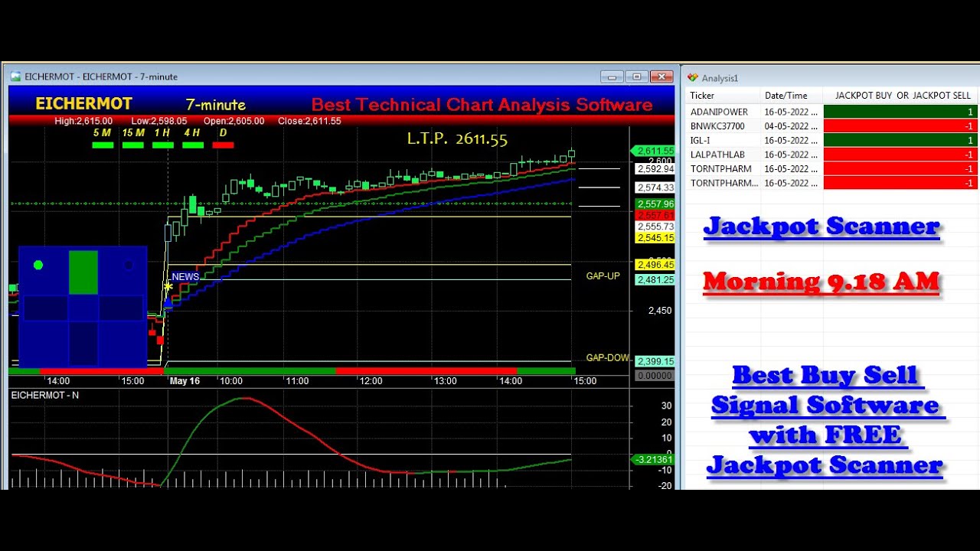Click the High:2,615.00 value
This screenshot has height=551, width=980.
click(83, 121)
